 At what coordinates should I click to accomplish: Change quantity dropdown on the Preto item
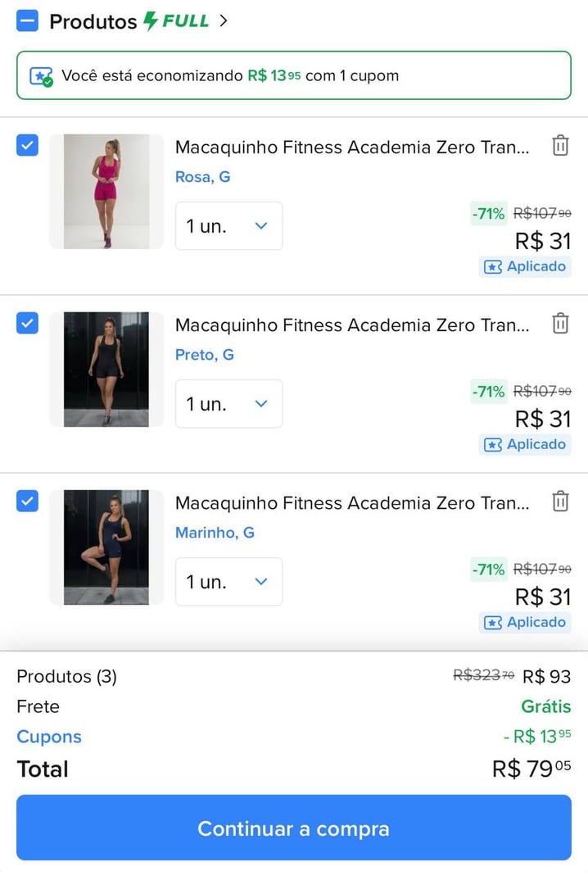228,403
